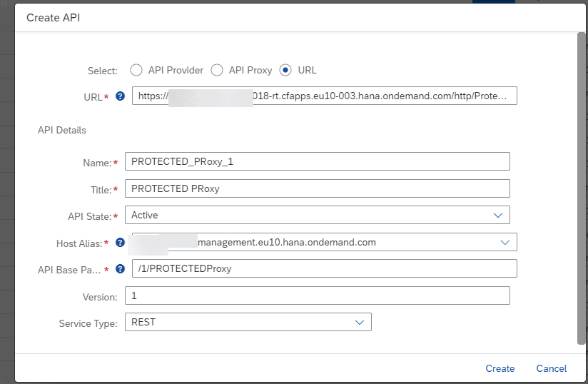Open the help icon beside Host Alias

coord(120,243)
